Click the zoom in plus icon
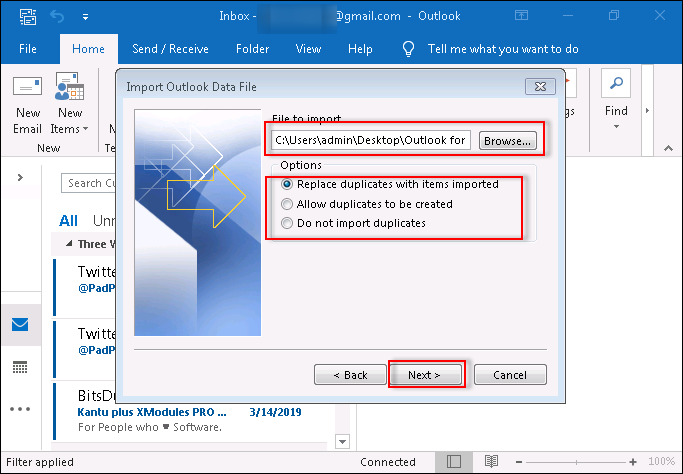 click(x=633, y=462)
